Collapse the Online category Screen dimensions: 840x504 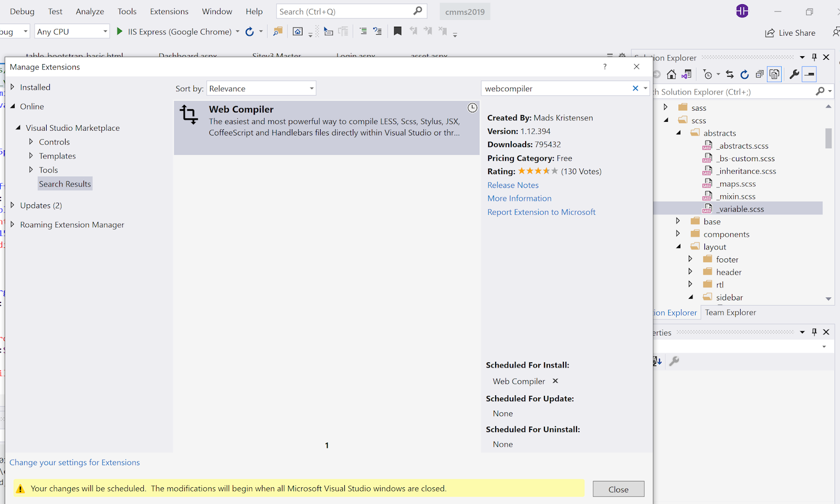(13, 106)
